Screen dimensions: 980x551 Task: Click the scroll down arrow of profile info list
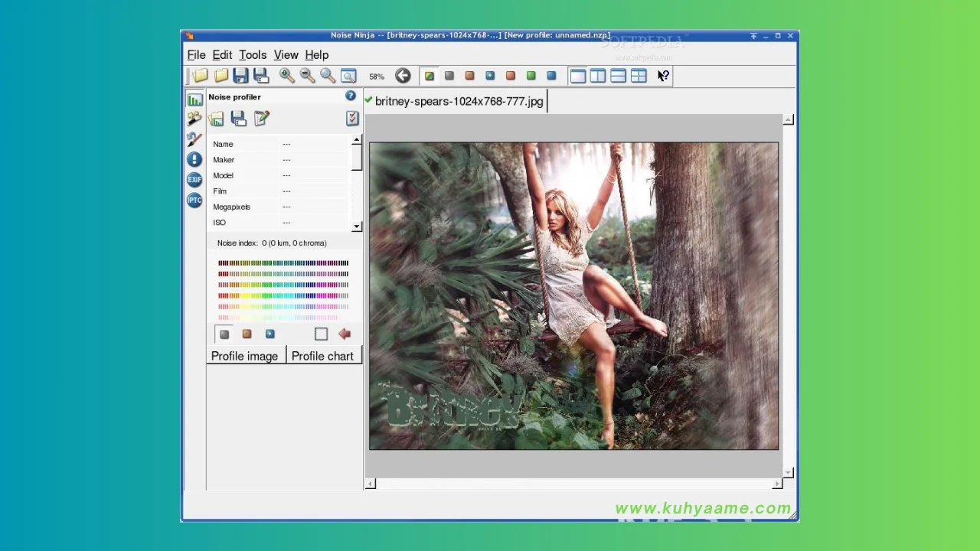356,227
